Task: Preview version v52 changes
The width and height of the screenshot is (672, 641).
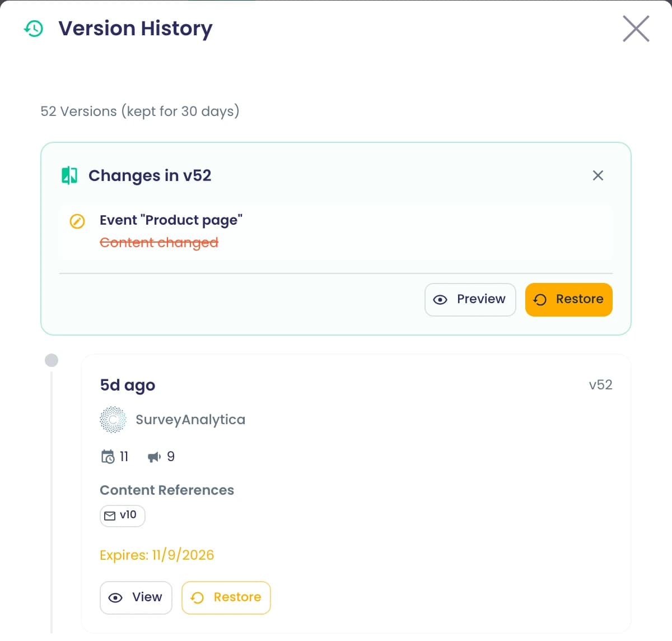Action: (x=470, y=300)
